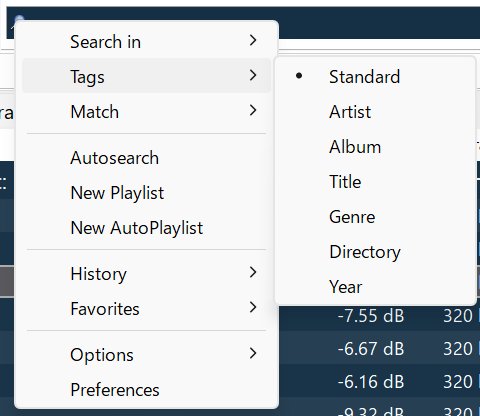Click the -6.67 dB value
Image resolution: width=480 pixels, height=416 pixels.
coord(371,349)
